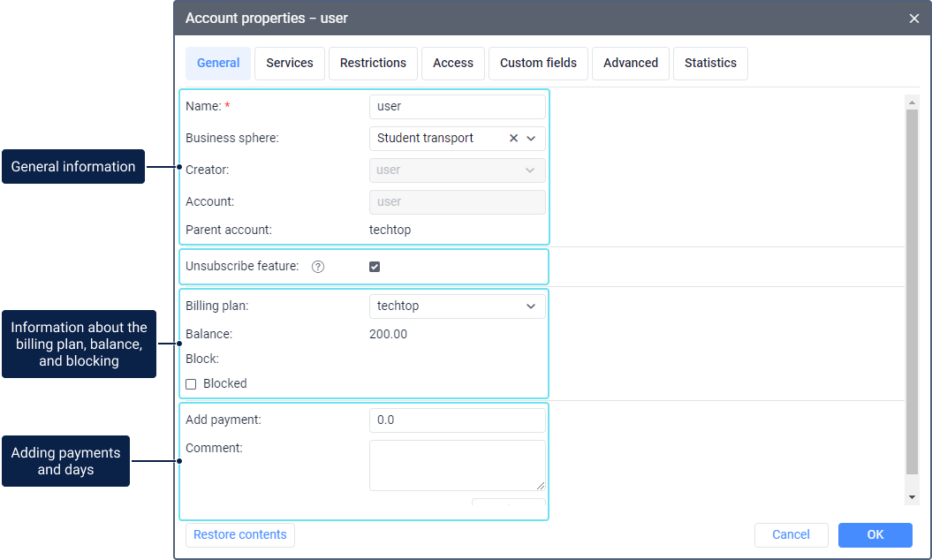
Task: Focus the Add payment input field
Action: point(457,420)
